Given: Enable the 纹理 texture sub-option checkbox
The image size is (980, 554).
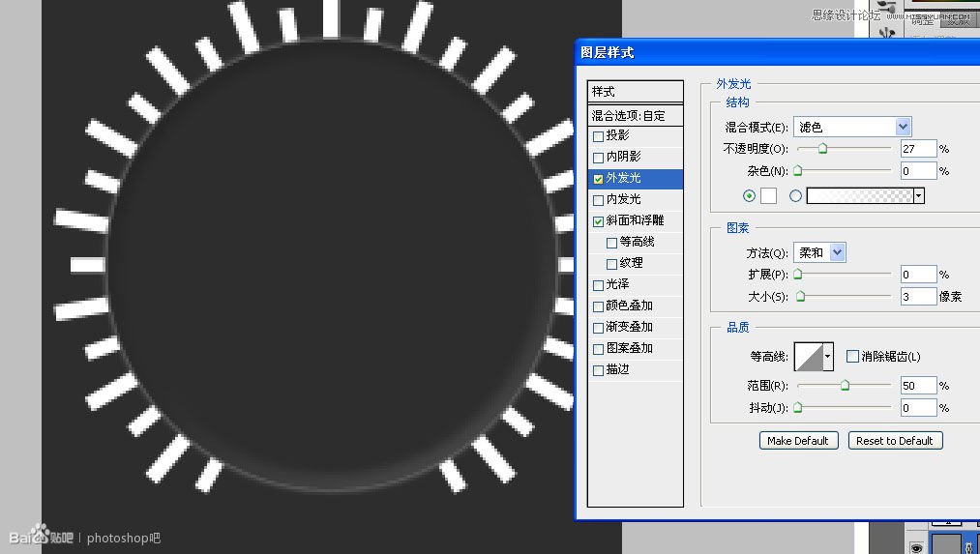Looking at the screenshot, I should (611, 264).
